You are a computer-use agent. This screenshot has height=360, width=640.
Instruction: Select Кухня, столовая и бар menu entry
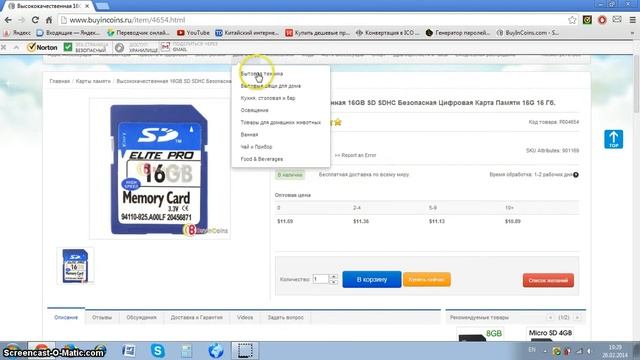[268, 98]
